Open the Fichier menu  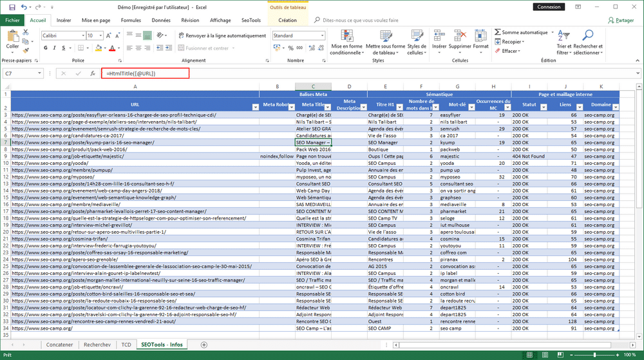12,20
